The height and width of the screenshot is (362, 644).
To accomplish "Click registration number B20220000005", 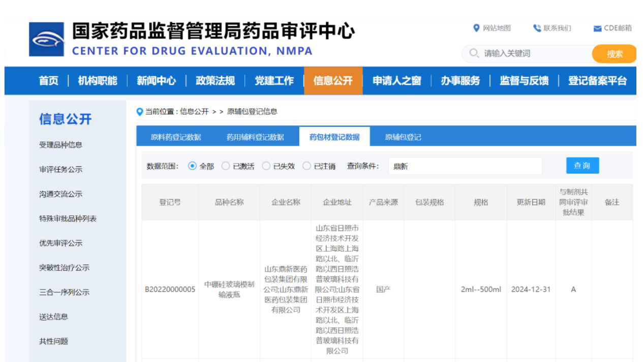I will pos(170,289).
